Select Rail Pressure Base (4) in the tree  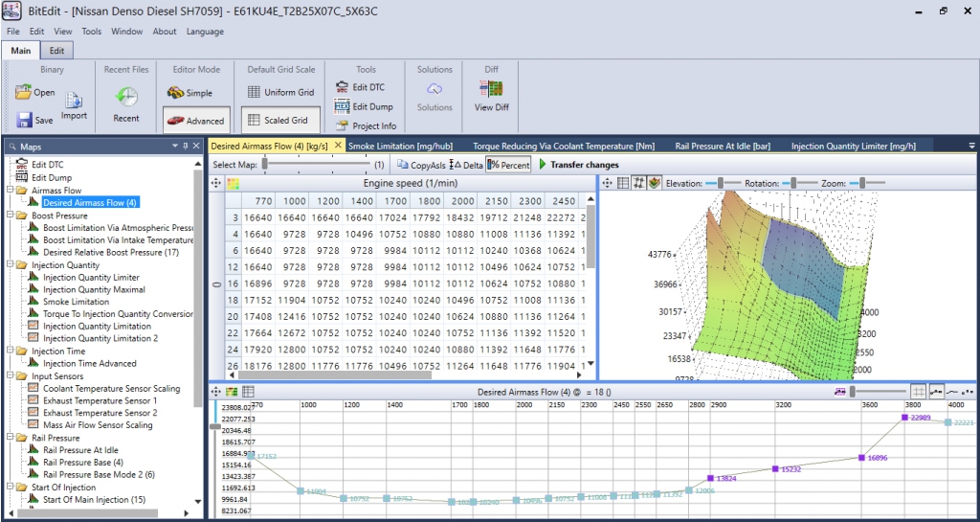click(83, 463)
